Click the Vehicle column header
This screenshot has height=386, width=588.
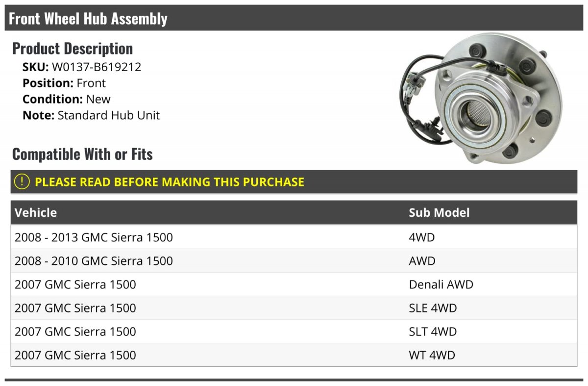[36, 212]
